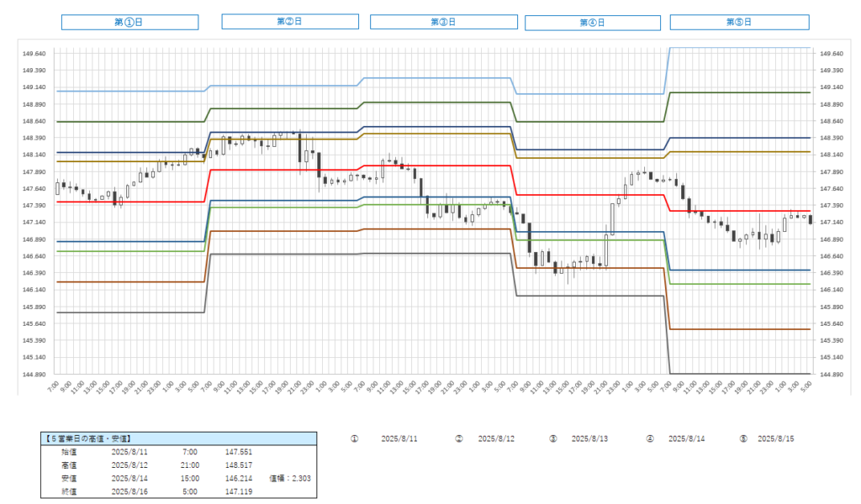Click the ③ 2025/8/13 date label
The width and height of the screenshot is (861, 504).
pos(590,438)
